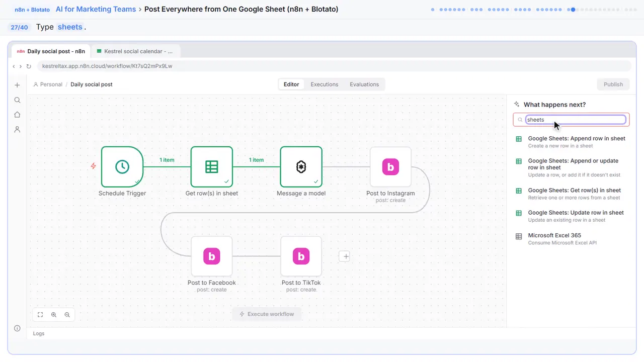Screen dimensions: 644x362
Task: Open AI for Marketing Teams course link
Action: click(x=96, y=9)
